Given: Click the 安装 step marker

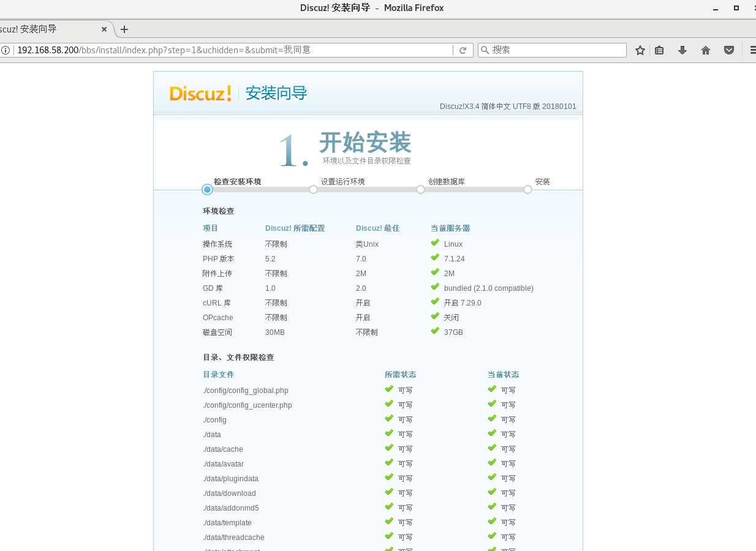Looking at the screenshot, I should pyautogui.click(x=527, y=190).
